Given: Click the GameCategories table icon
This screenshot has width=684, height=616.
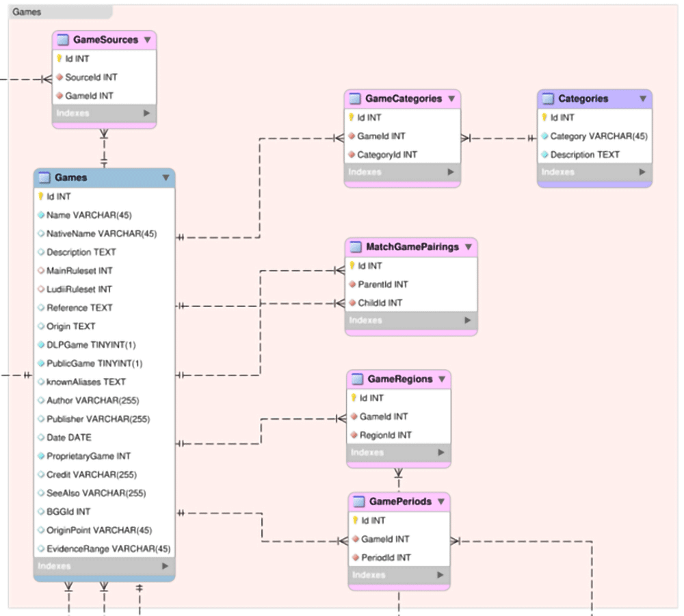Looking at the screenshot, I should [x=355, y=99].
